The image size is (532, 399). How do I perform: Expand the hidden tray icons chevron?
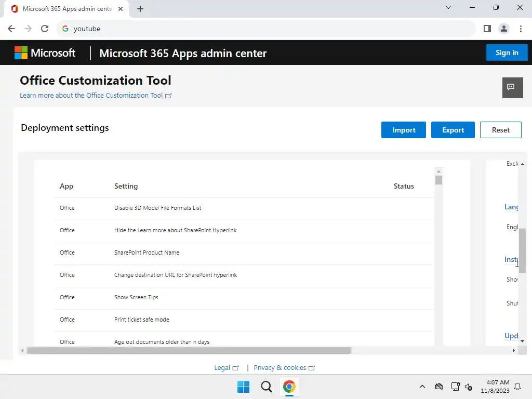pos(422,387)
